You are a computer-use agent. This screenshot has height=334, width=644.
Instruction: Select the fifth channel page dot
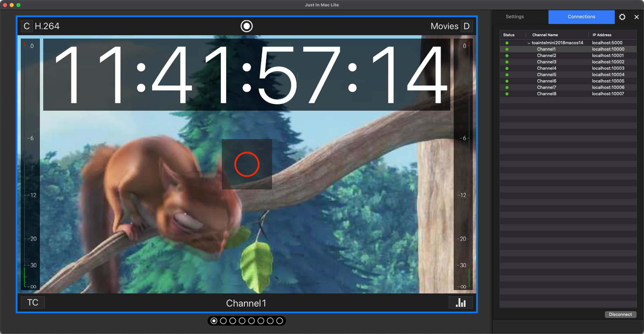251,321
